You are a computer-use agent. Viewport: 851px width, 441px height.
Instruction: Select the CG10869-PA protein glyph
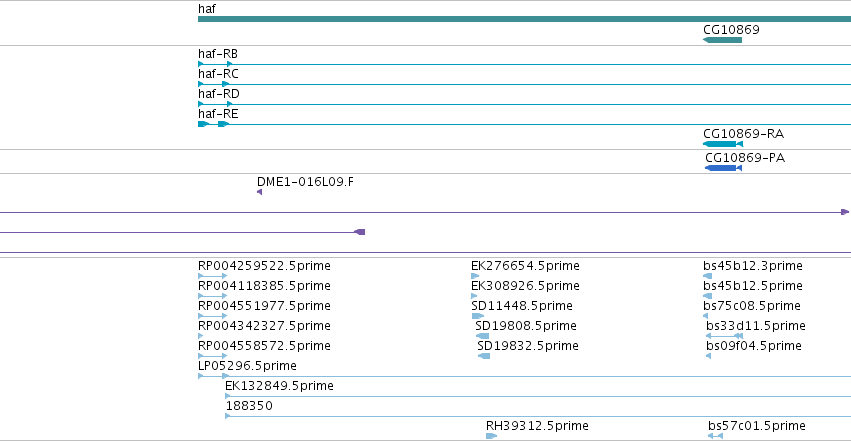723,168
